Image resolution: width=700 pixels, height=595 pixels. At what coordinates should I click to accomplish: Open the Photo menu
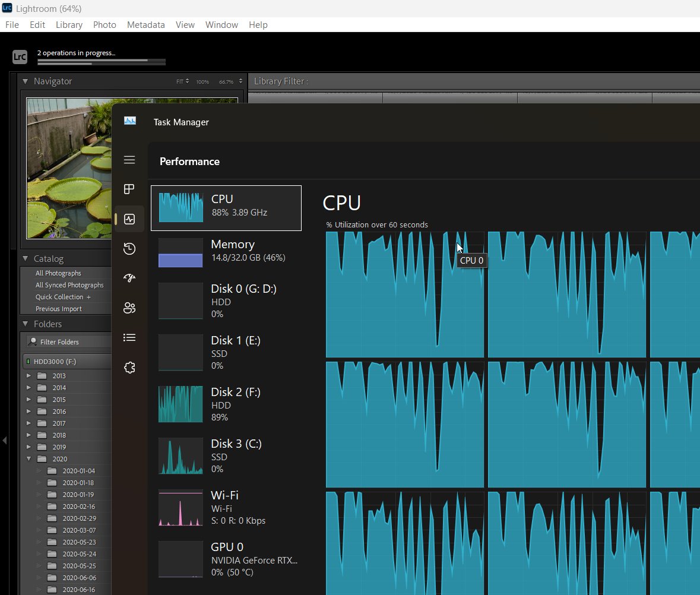pyautogui.click(x=104, y=24)
